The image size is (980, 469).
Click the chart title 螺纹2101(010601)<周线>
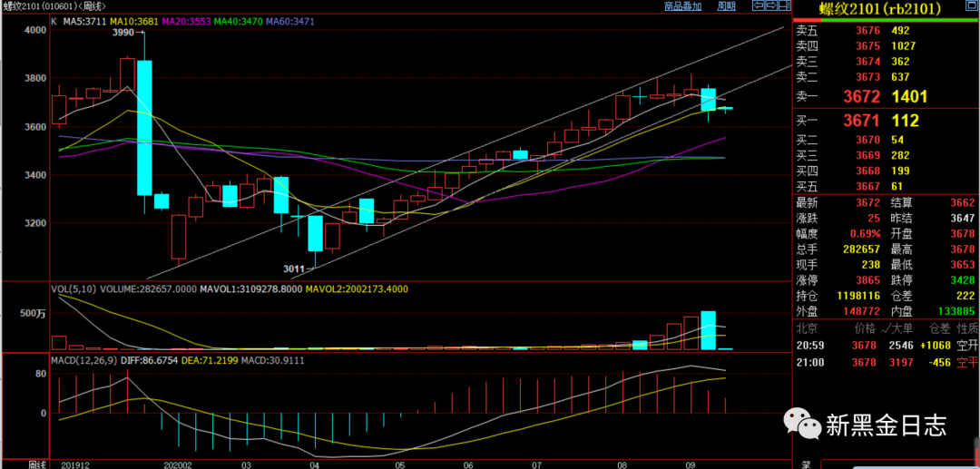coord(54,5)
